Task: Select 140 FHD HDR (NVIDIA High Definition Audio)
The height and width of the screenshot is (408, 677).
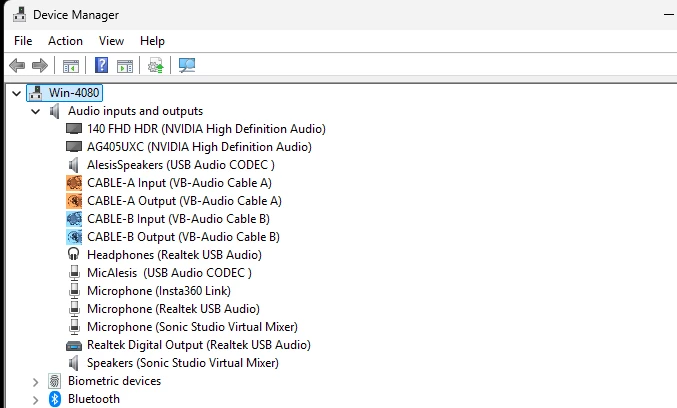Action: (206, 129)
